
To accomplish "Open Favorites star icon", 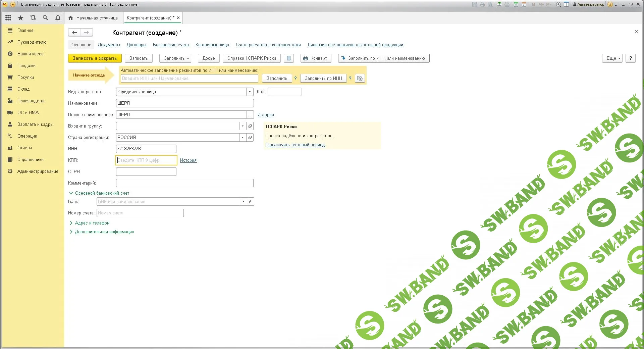I will click(20, 18).
